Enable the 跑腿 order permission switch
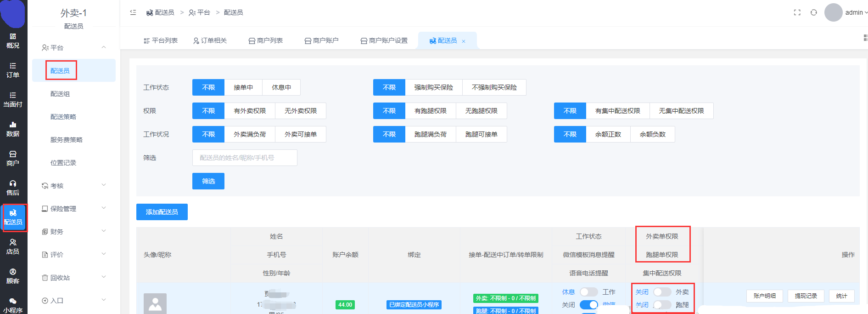868x314 pixels. coord(662,305)
